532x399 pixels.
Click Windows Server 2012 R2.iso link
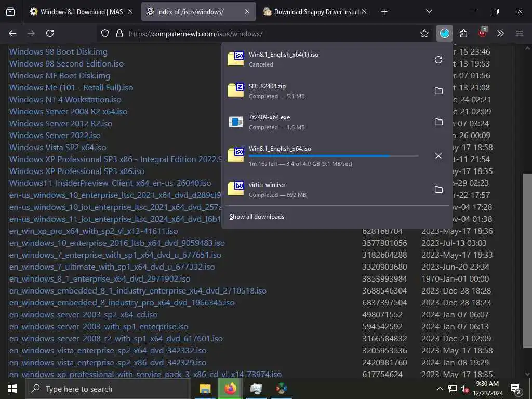[x=61, y=124]
